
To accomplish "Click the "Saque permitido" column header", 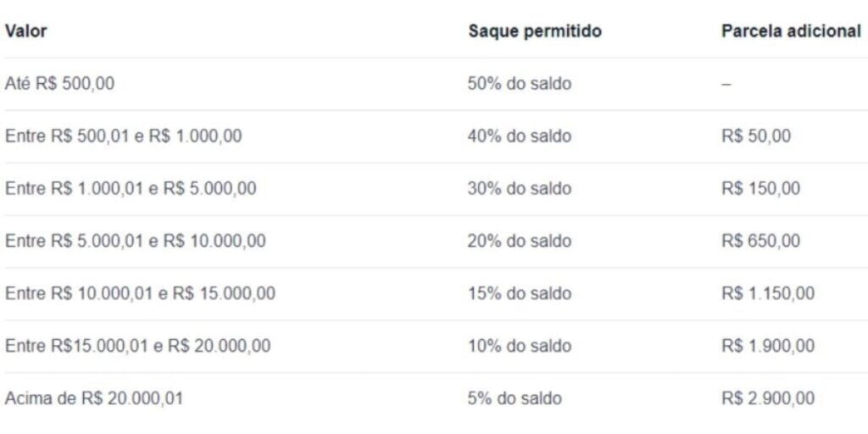I will 534,31.
